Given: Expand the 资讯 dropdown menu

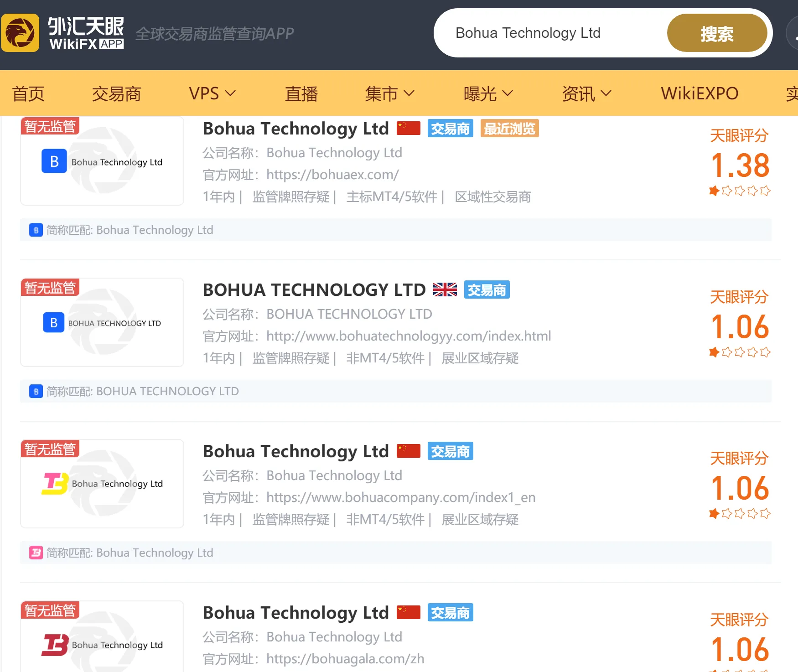Looking at the screenshot, I should (x=586, y=93).
